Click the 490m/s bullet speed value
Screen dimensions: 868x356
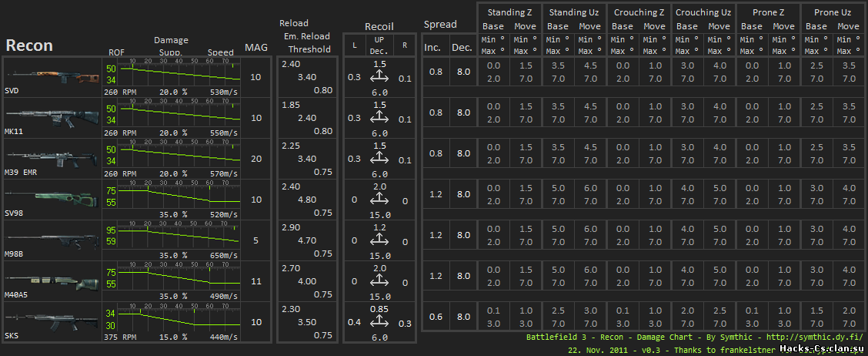[x=224, y=296]
